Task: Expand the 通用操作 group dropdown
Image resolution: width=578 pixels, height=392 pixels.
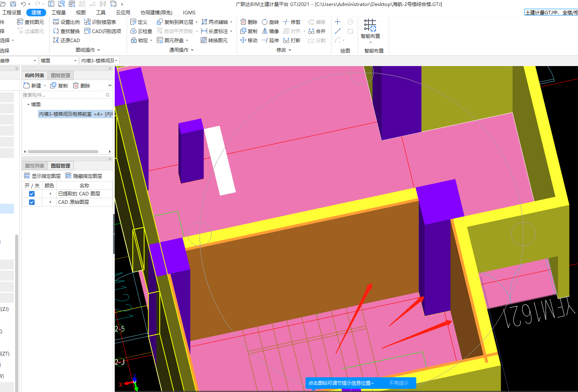Action: [x=192, y=50]
